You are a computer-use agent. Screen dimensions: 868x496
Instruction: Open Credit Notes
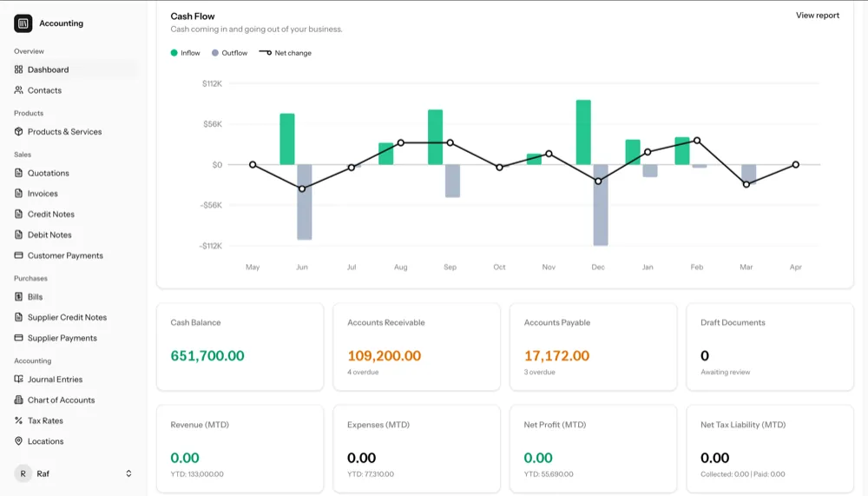(74, 214)
